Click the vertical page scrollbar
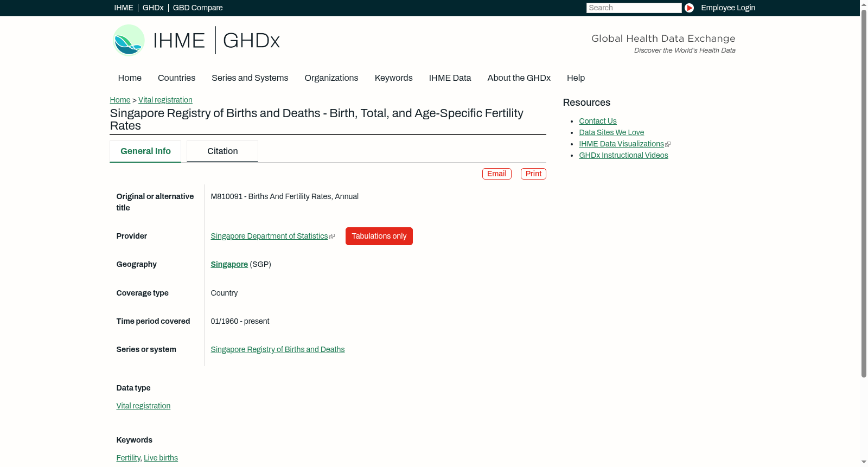Viewport: 868px width, 467px height. (x=864, y=193)
